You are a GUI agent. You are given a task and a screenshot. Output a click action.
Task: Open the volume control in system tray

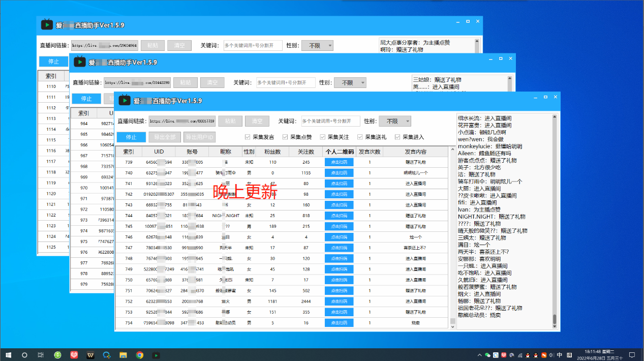tap(550, 354)
